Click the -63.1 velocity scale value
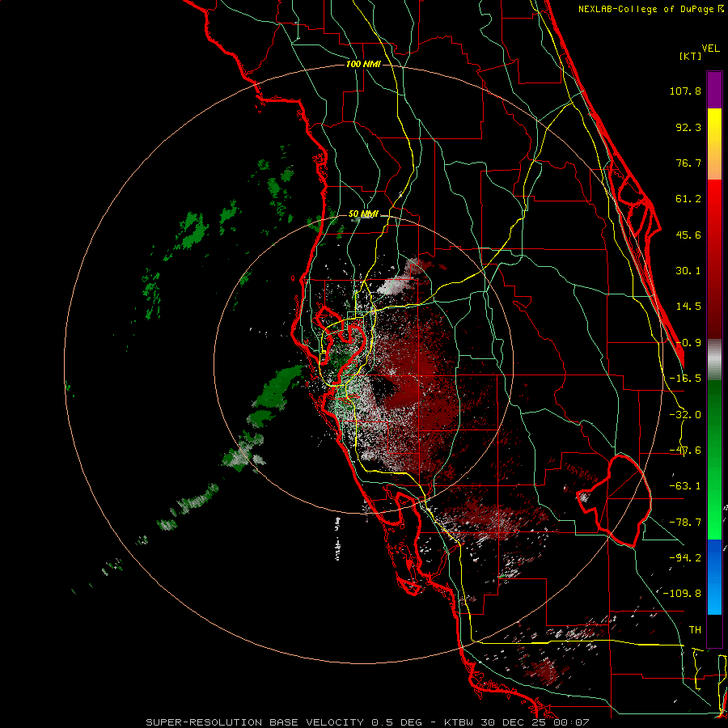This screenshot has height=728, width=728. click(685, 486)
